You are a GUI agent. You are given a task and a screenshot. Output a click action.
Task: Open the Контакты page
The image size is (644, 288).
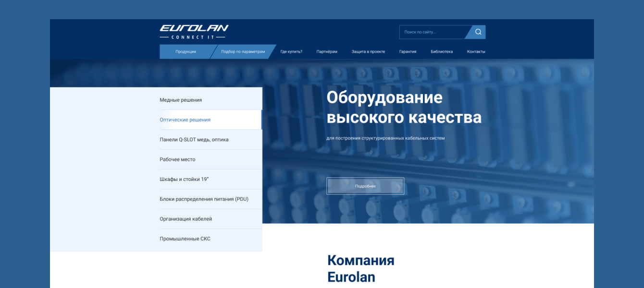(x=475, y=51)
